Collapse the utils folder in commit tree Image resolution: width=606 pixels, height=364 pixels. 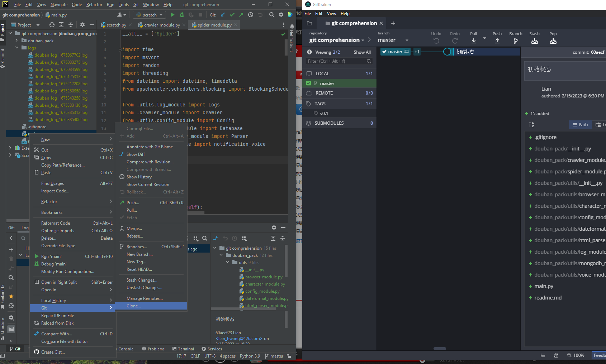click(x=228, y=262)
